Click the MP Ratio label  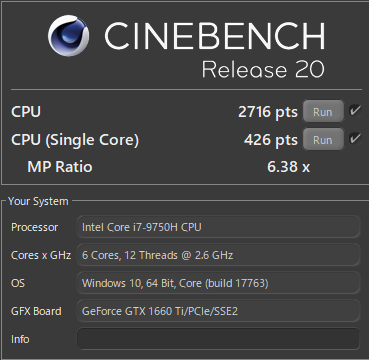coord(60,167)
